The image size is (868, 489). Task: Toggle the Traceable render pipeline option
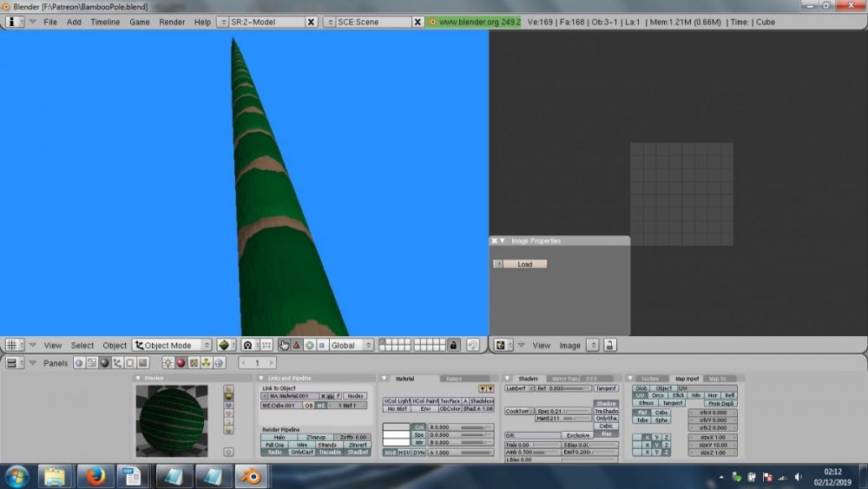(x=330, y=452)
